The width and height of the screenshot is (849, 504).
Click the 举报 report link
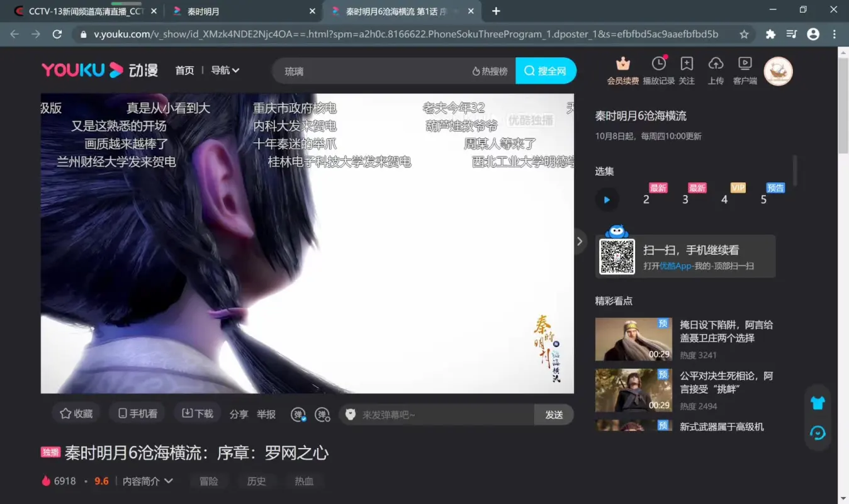coord(266,414)
